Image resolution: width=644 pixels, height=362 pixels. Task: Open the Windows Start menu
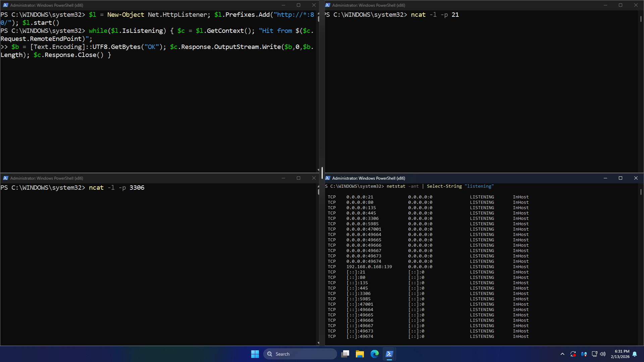click(x=255, y=354)
